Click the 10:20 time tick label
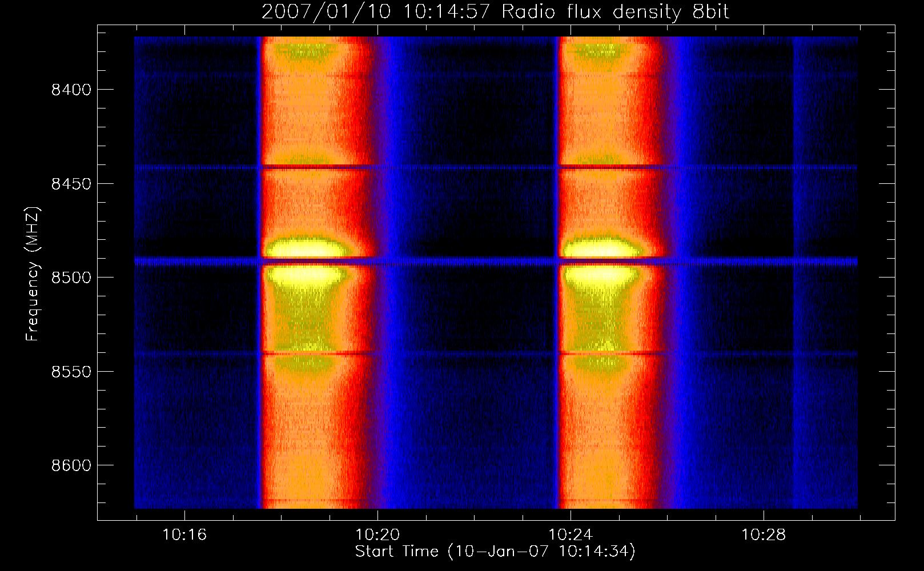 [x=377, y=535]
